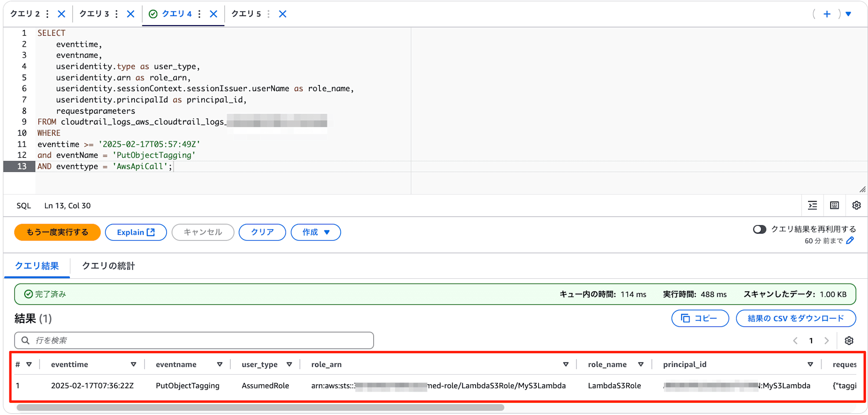Viewport: 868px width, 415px height.
Task: Open the クエリの統計 tab
Action: (x=108, y=266)
